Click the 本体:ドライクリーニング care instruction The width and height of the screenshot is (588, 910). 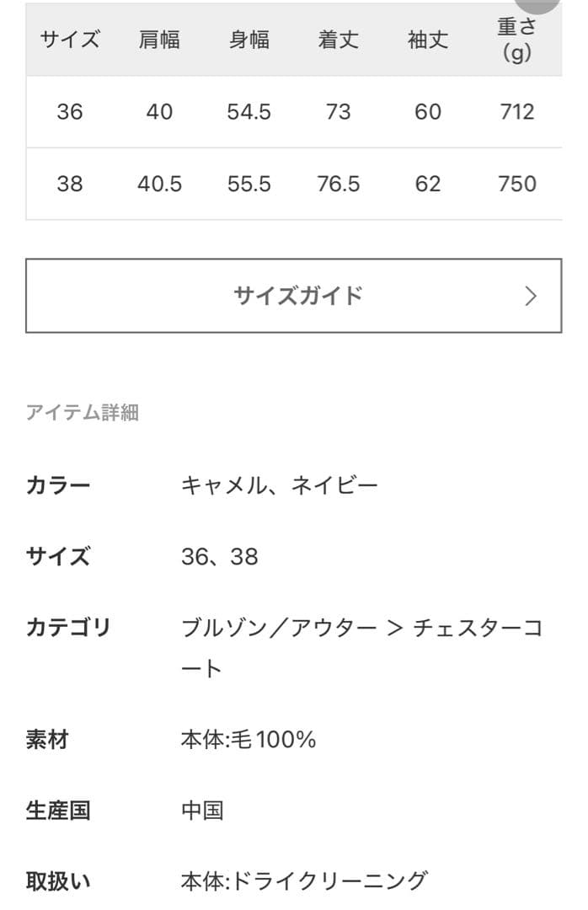(292, 881)
